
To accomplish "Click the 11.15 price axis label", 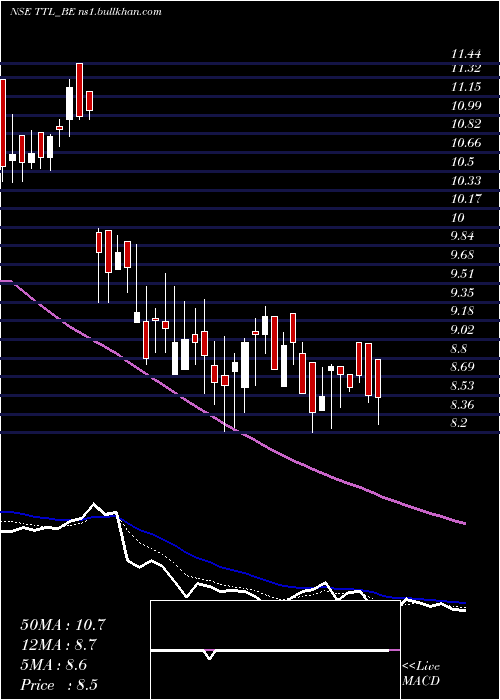I will [x=466, y=87].
